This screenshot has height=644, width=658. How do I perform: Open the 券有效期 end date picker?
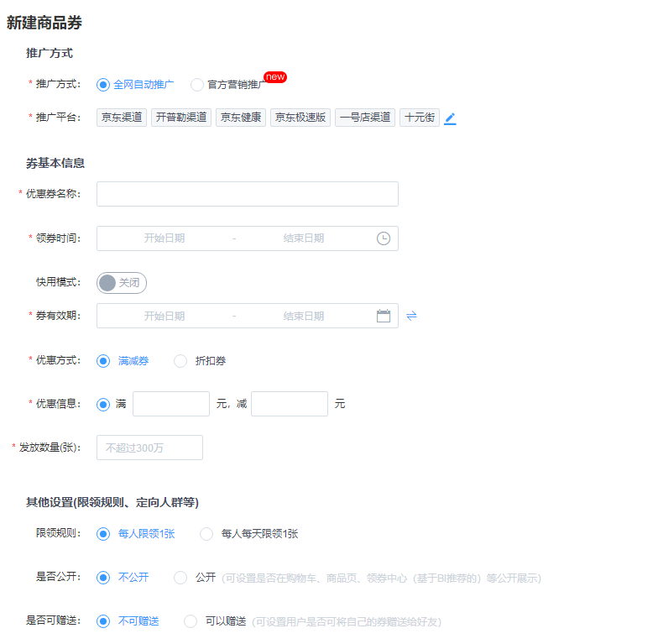tap(303, 317)
